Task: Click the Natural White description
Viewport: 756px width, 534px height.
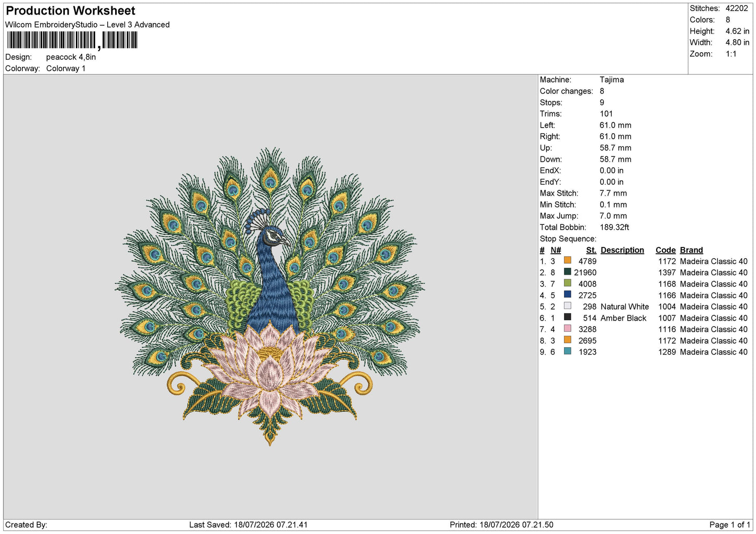Action: (x=625, y=307)
